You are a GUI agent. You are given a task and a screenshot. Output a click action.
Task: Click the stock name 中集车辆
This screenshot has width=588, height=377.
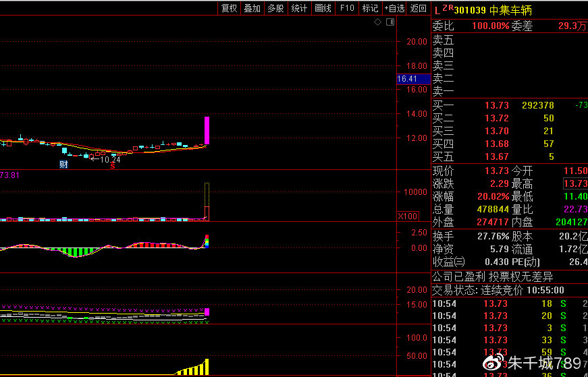[511, 10]
